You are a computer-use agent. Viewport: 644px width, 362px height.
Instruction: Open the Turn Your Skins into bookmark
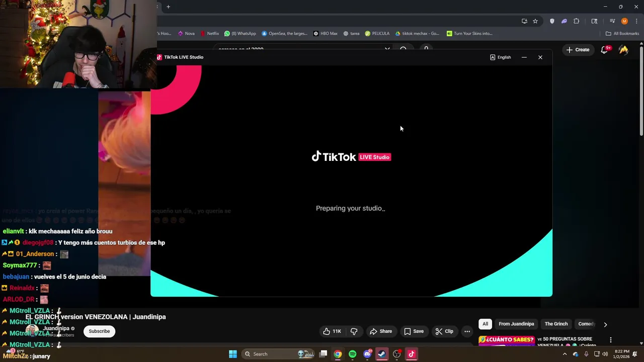pos(470,34)
